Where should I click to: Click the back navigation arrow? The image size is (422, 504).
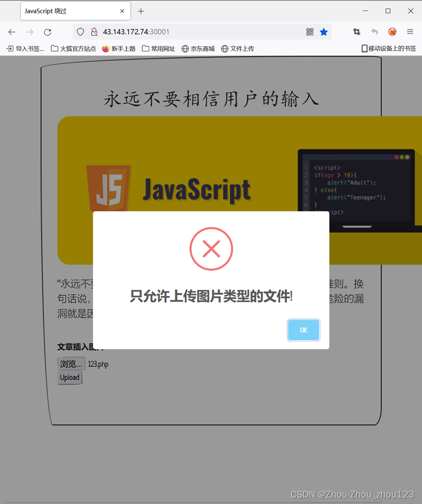pos(12,32)
